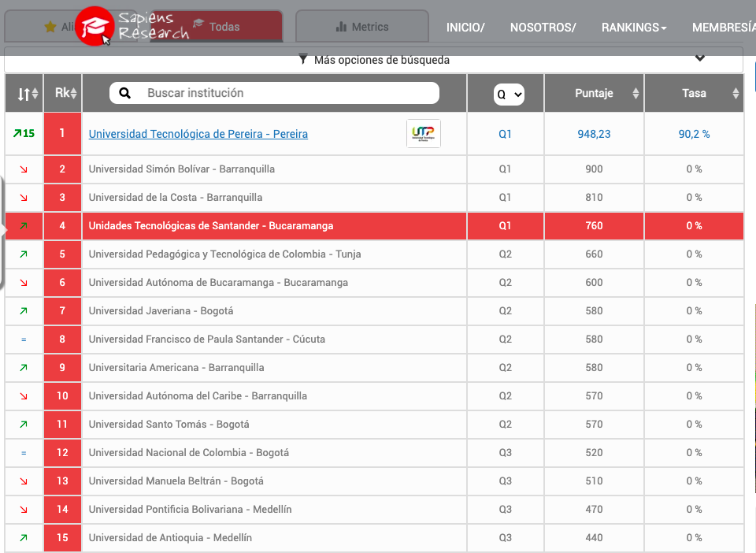Image resolution: width=756 pixels, height=553 pixels.
Task: Click the green up arrow with 15
Action: 24,134
